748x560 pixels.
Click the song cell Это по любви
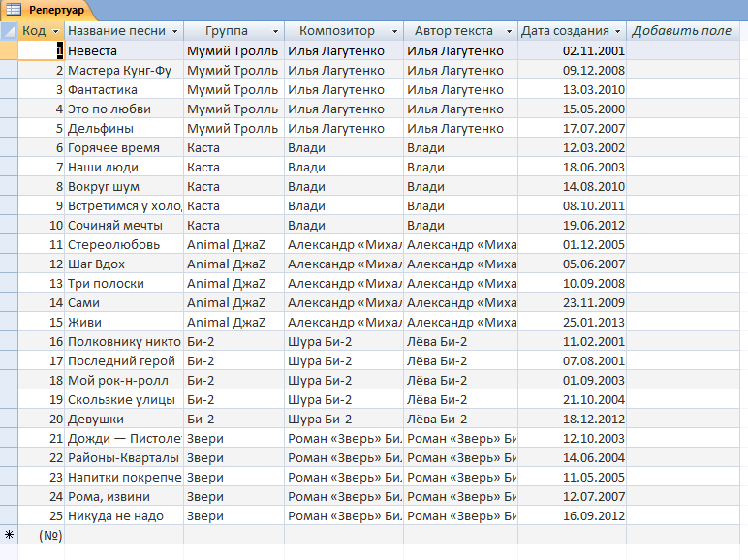tap(124, 109)
